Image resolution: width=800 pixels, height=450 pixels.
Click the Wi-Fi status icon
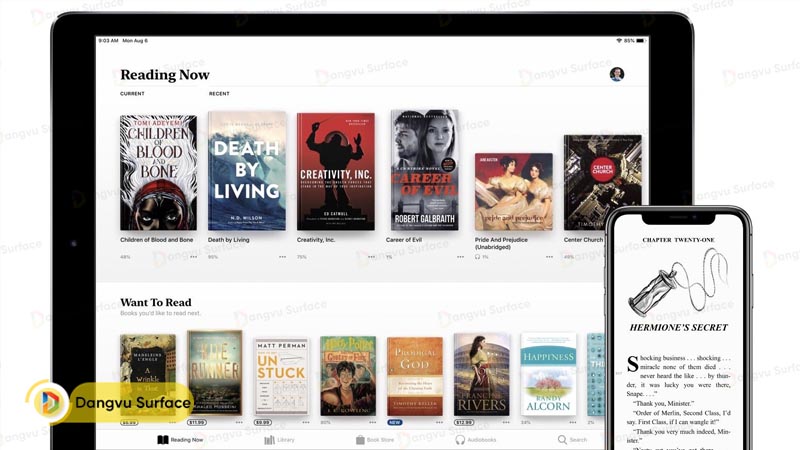pyautogui.click(x=619, y=40)
